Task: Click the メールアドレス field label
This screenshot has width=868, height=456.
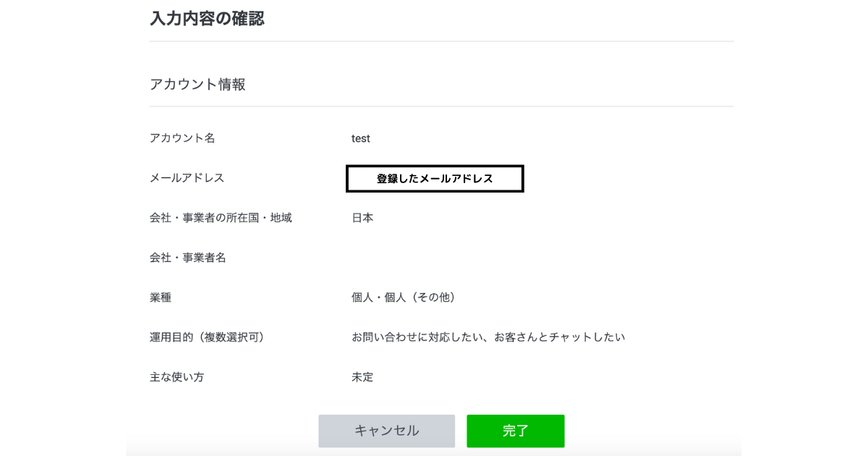Action: (184, 178)
